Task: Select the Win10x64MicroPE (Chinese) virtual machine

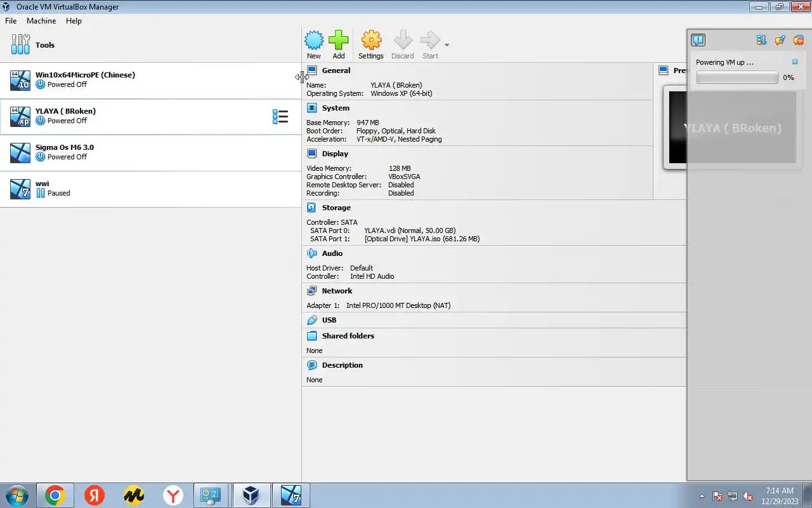Action: pyautogui.click(x=150, y=80)
